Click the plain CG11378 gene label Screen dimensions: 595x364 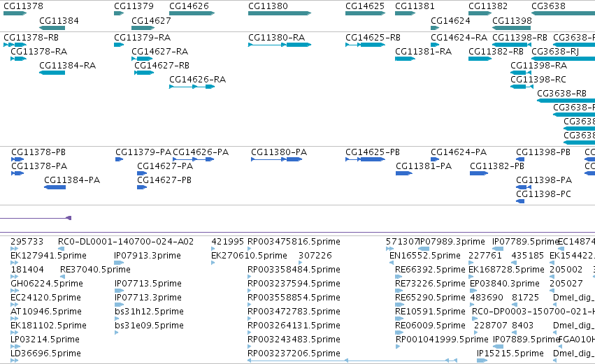pos(24,6)
